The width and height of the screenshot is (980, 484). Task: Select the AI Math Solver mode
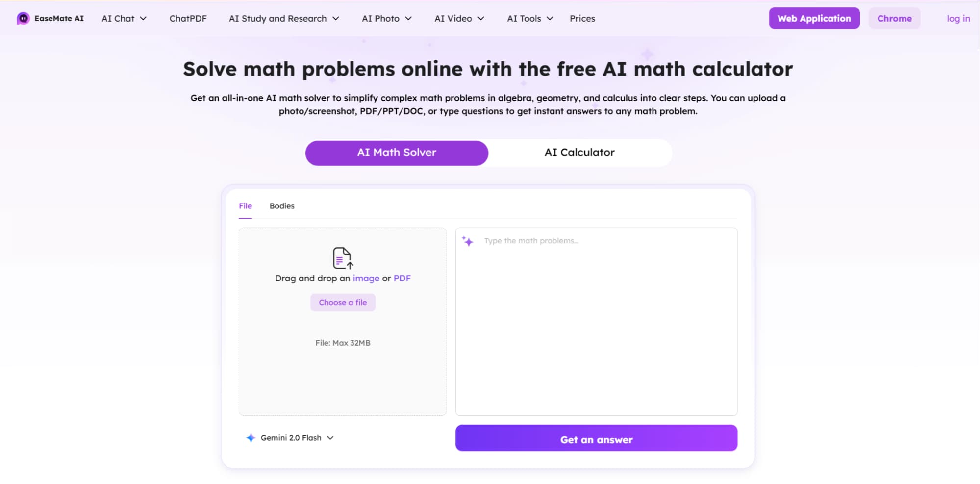(396, 153)
